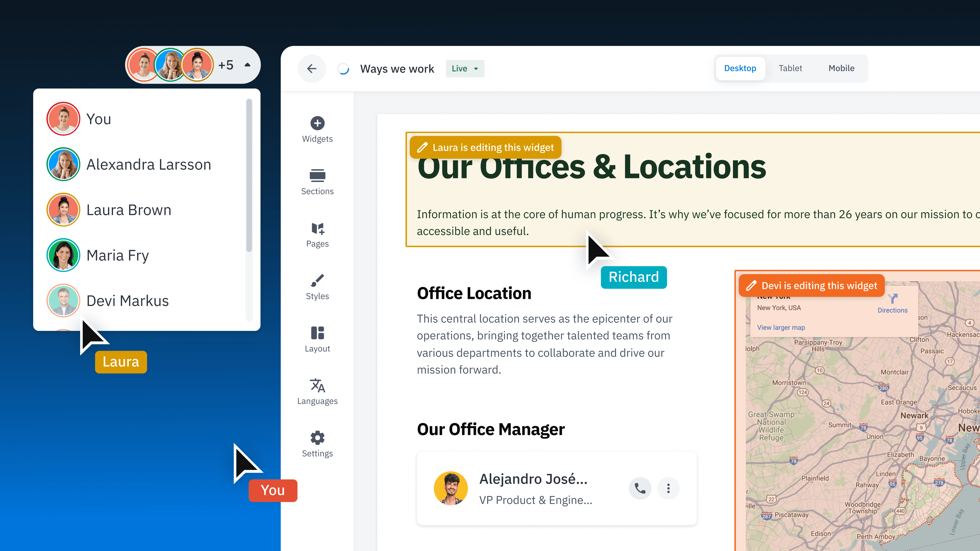The width and height of the screenshot is (980, 551).
Task: Open the three-dot menu on manager card
Action: point(668,488)
